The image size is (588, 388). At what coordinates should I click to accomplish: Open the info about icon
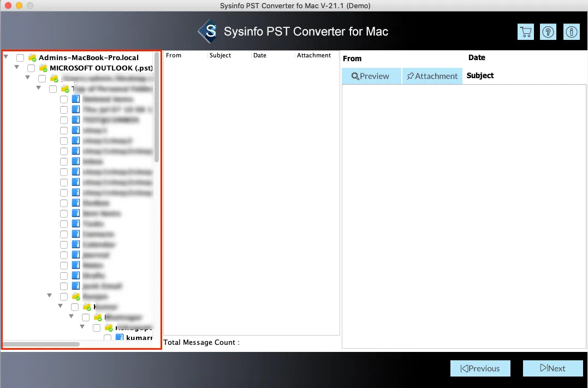pos(572,32)
